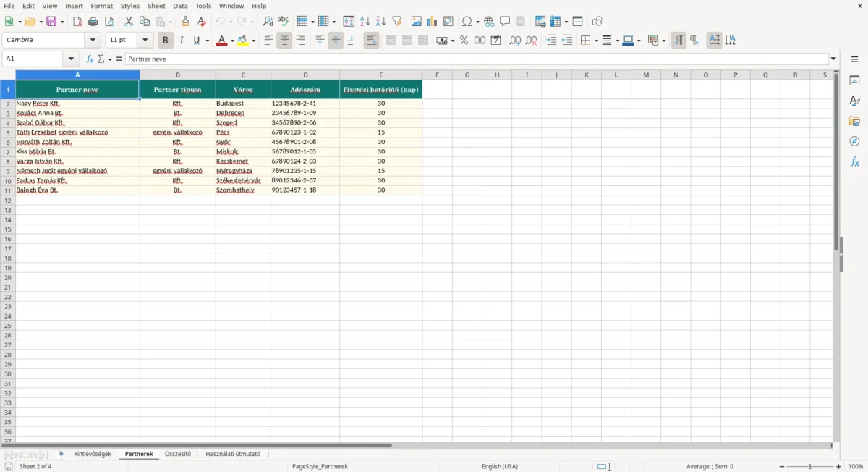Expand Name Box dropdown
The image size is (868, 472).
pyautogui.click(x=72, y=59)
